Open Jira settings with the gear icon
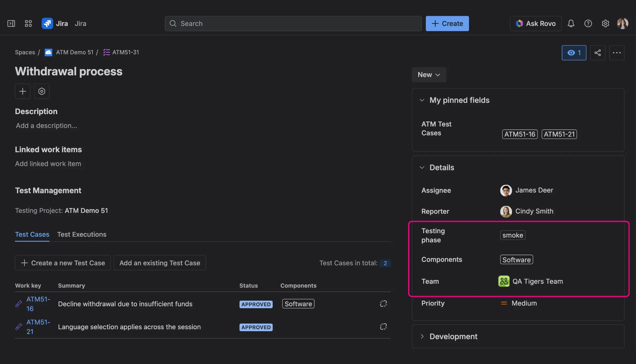Image resolution: width=636 pixels, height=364 pixels. [x=605, y=23]
